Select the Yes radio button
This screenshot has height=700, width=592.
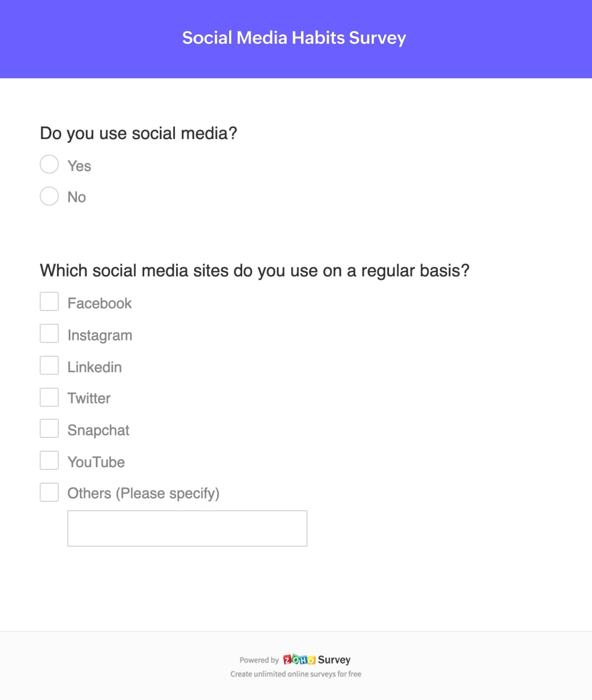[49, 164]
